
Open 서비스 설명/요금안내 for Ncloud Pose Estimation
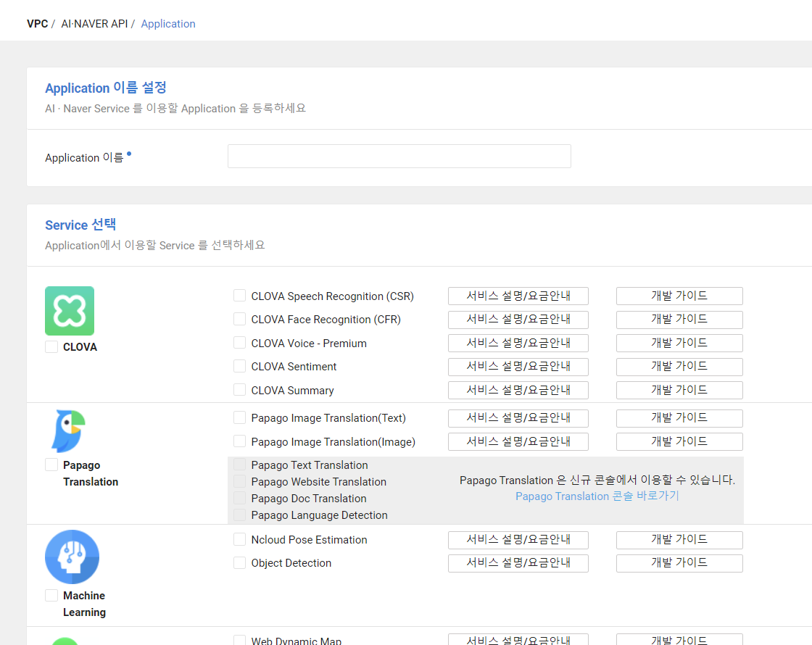(x=518, y=540)
